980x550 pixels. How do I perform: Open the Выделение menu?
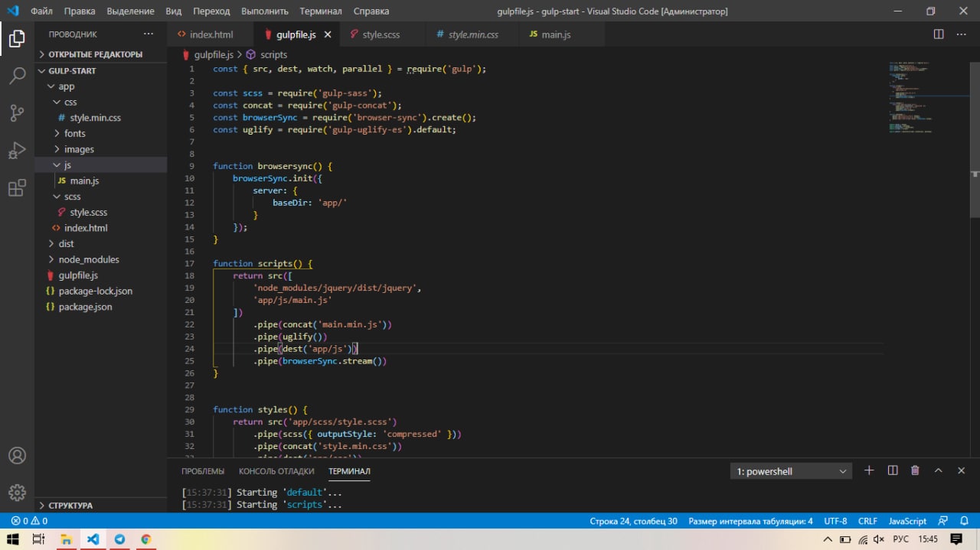(x=131, y=11)
